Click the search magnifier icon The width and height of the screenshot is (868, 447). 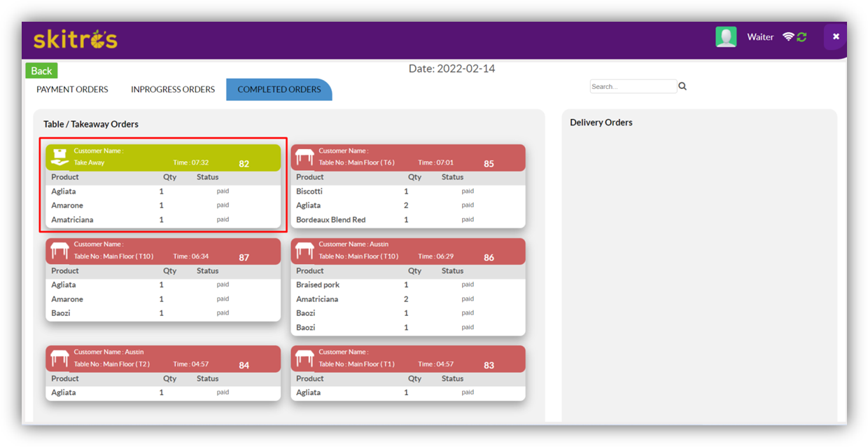tap(682, 86)
